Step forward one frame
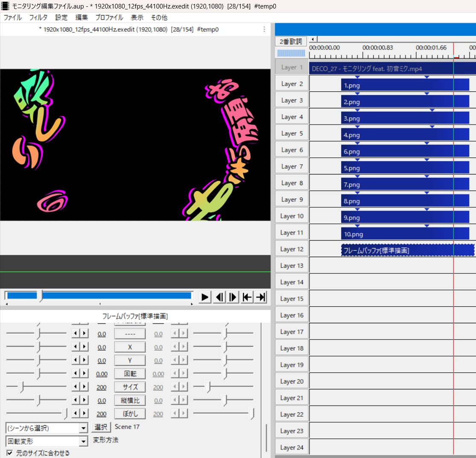This screenshot has height=458, width=476. pyautogui.click(x=233, y=297)
